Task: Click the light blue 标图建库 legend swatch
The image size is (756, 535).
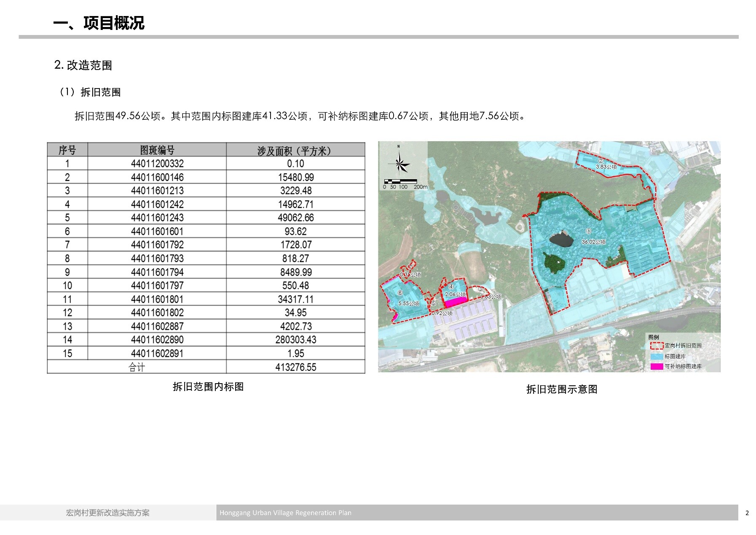Action: click(x=657, y=356)
